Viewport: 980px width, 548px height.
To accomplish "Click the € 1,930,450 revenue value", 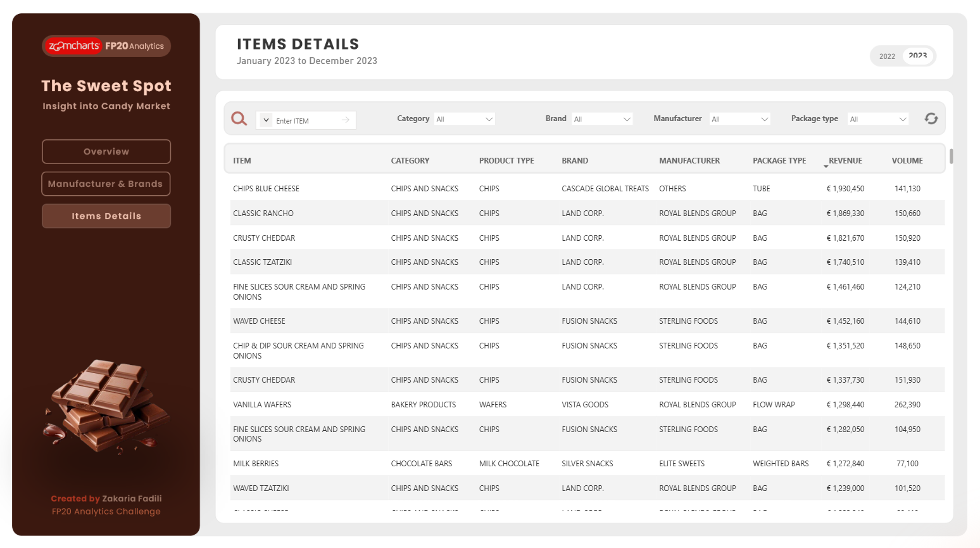I will click(x=845, y=189).
